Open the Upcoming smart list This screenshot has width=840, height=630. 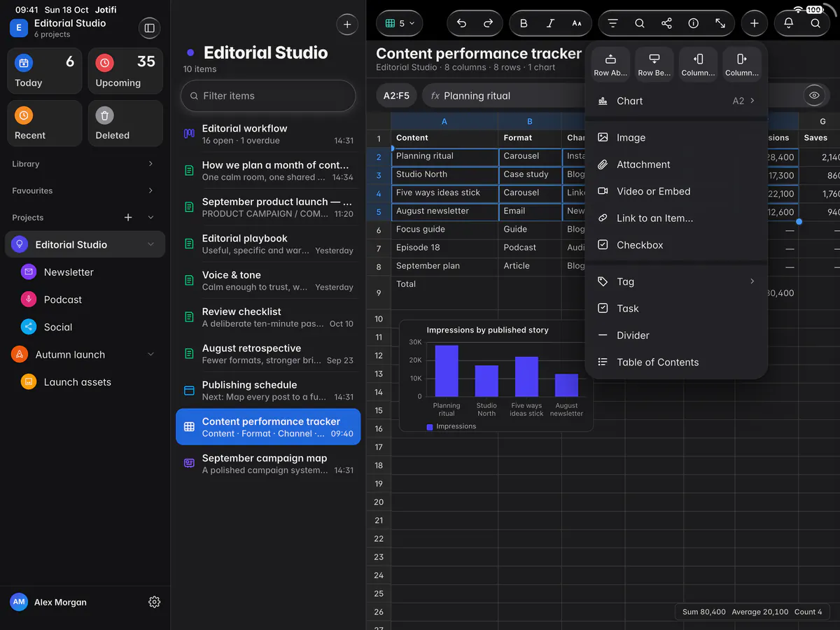(125, 71)
